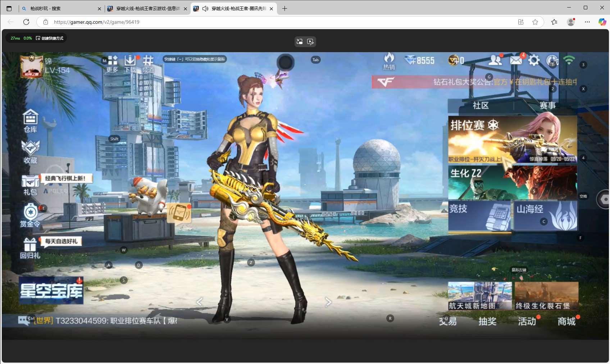The width and height of the screenshot is (610, 364).
Task: Open the 活动 events menu
Action: [527, 321]
